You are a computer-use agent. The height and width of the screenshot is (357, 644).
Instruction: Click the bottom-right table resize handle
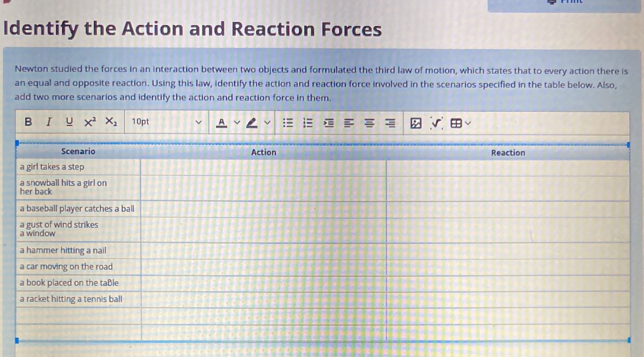629,340
